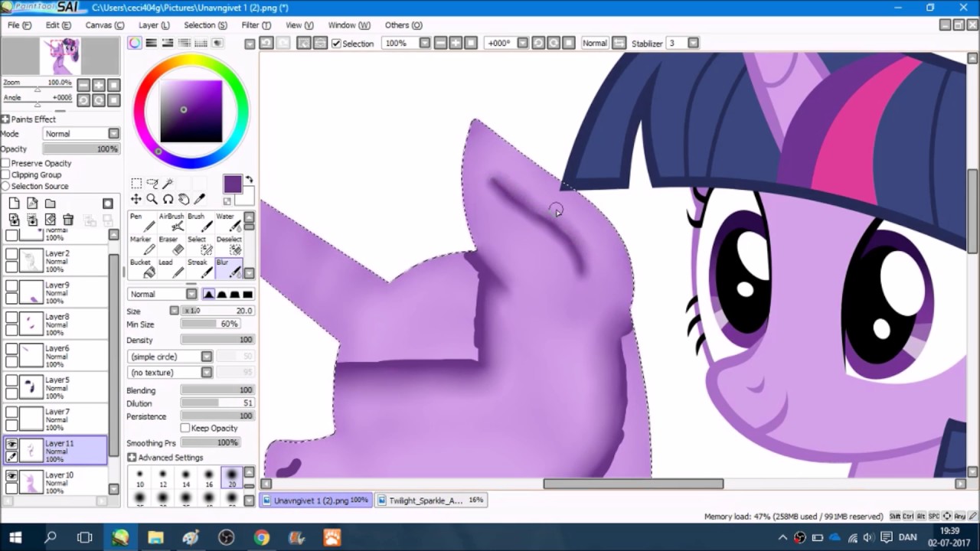Click the Normal view mode button in toolbar
Screen dimensions: 980x551
click(x=595, y=44)
